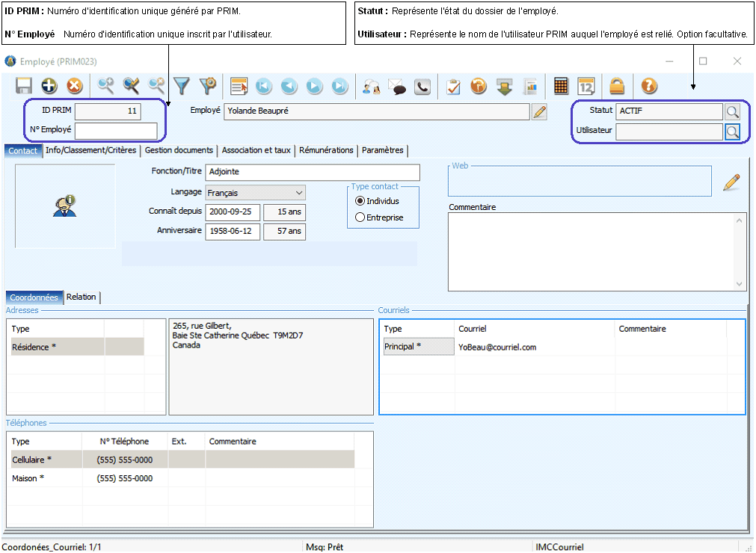Open the Gestion documents tab
Image resolution: width=756 pixels, height=553 pixels.
[179, 150]
